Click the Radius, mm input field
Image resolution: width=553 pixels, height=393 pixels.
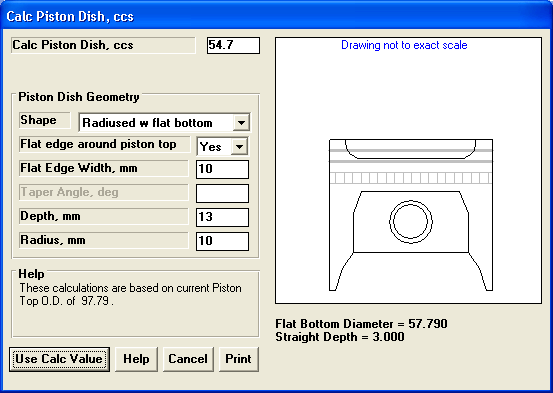pyautogui.click(x=222, y=241)
